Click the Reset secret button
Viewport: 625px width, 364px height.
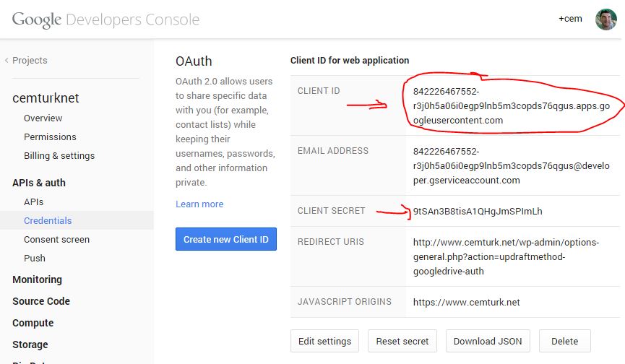pyautogui.click(x=402, y=341)
